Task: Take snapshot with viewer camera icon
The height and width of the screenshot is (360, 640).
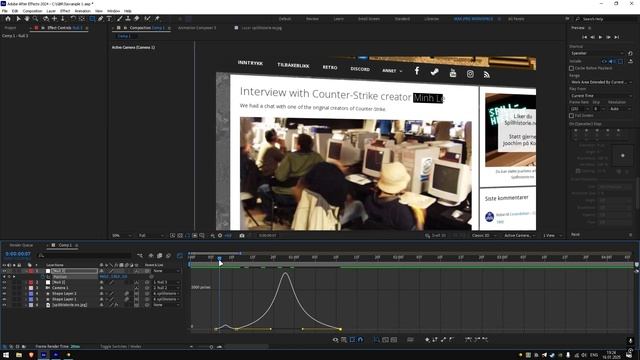Action: pyautogui.click(x=242, y=236)
